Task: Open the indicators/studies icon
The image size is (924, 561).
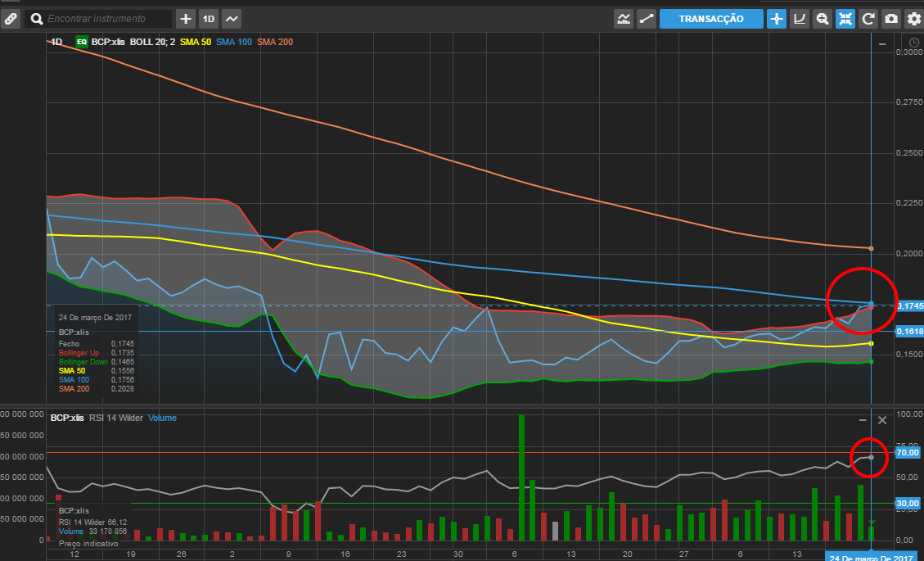Action: tap(624, 18)
